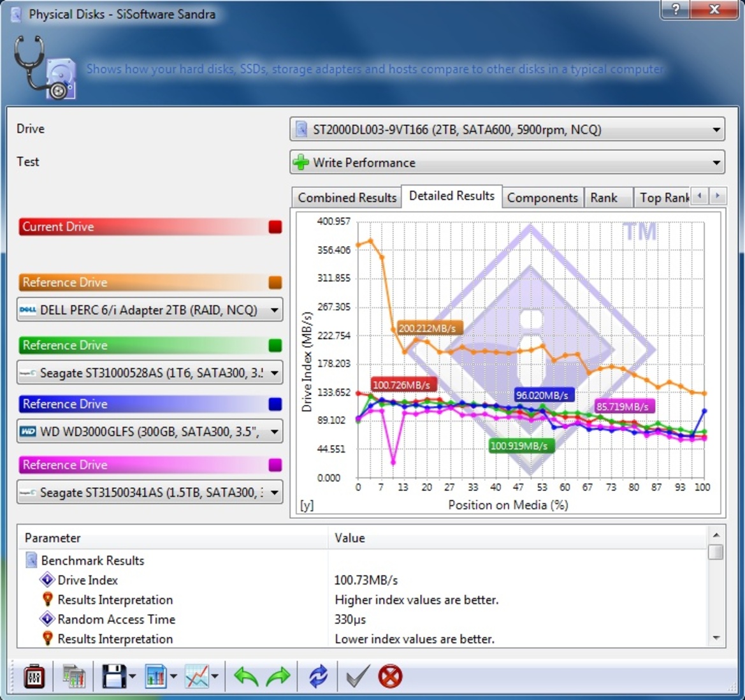Select the Drive Index row

362,580
